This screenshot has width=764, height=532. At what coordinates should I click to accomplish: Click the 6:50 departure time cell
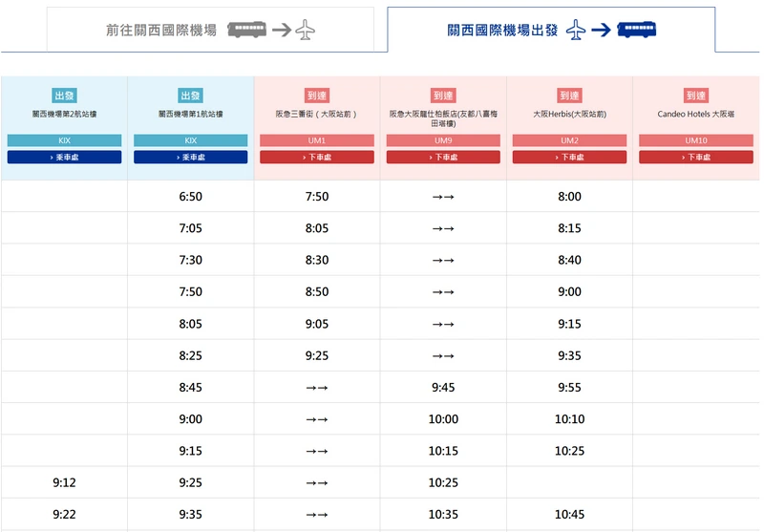[x=190, y=197]
